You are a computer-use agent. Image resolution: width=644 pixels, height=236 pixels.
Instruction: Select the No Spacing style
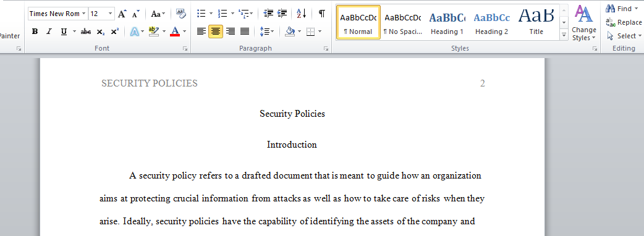402,23
